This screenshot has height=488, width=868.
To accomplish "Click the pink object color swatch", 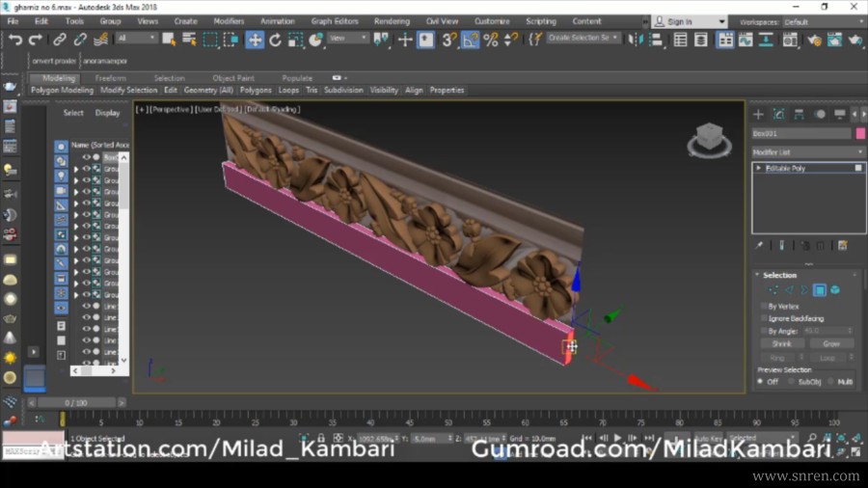I will point(860,133).
